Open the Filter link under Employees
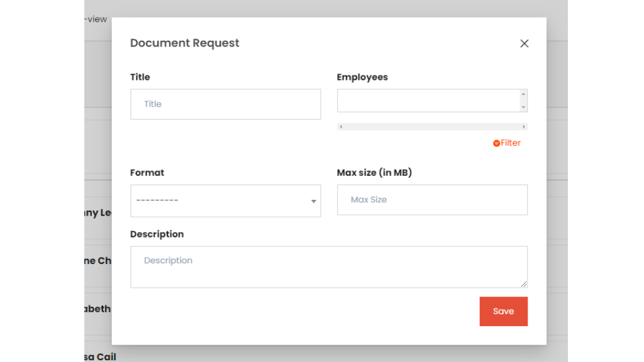 click(x=510, y=143)
